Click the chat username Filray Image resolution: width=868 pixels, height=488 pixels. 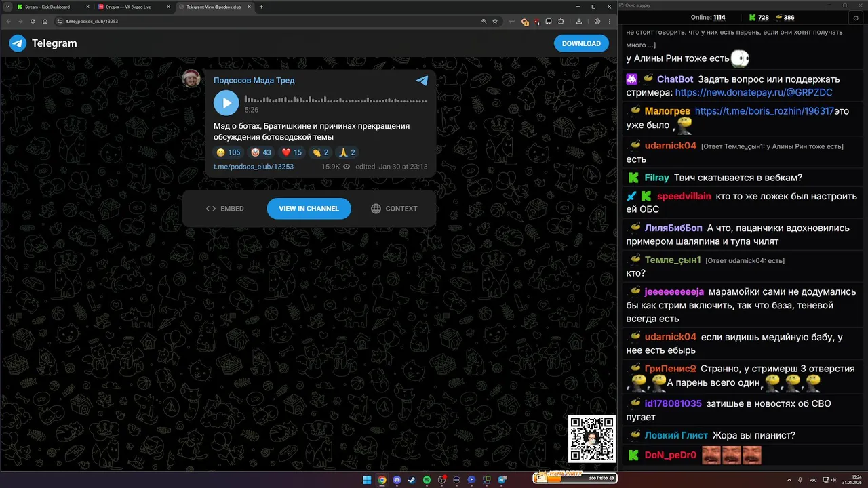(x=656, y=178)
